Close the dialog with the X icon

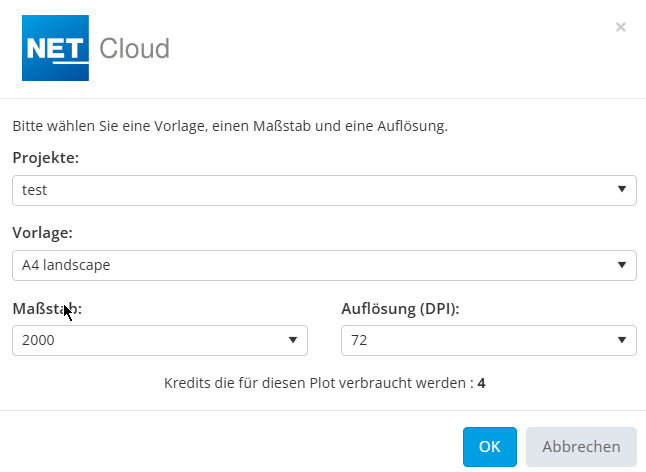tap(621, 27)
